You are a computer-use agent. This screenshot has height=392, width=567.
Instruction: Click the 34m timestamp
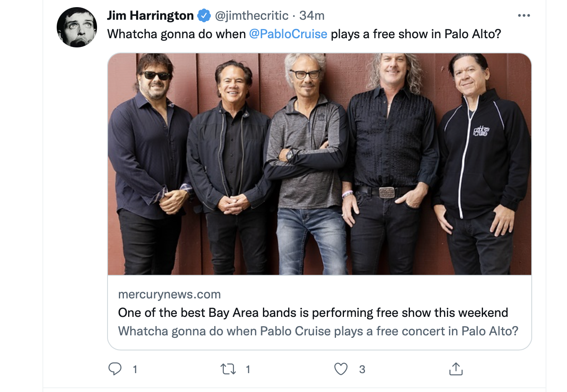[x=312, y=16]
